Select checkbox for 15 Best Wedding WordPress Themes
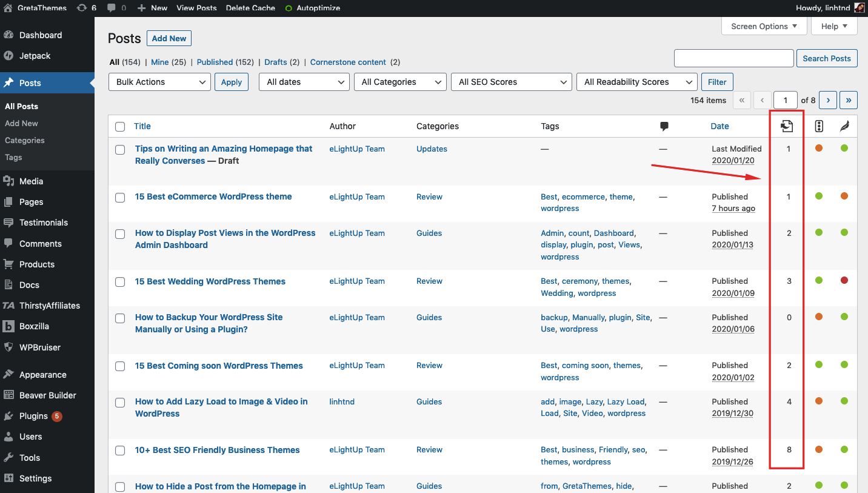 pos(120,282)
